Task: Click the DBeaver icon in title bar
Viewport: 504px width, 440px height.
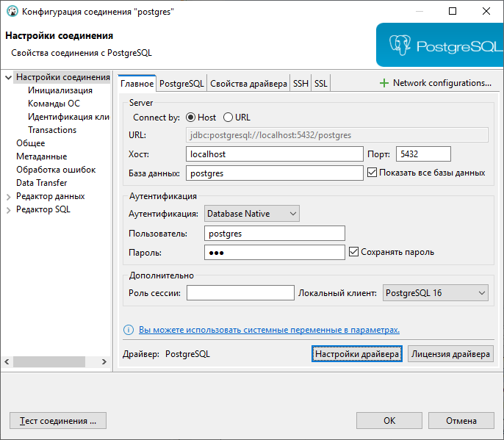Action: pos(12,11)
